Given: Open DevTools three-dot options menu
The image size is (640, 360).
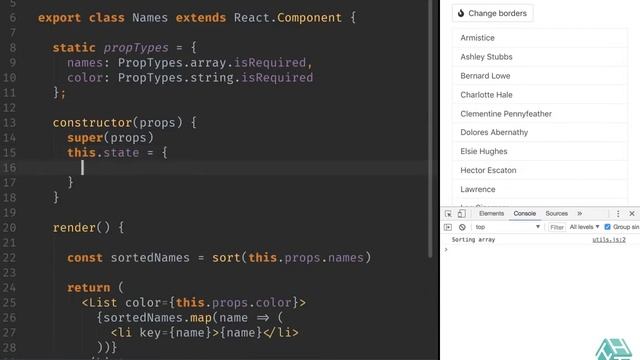Looking at the screenshot, I should (618, 213).
